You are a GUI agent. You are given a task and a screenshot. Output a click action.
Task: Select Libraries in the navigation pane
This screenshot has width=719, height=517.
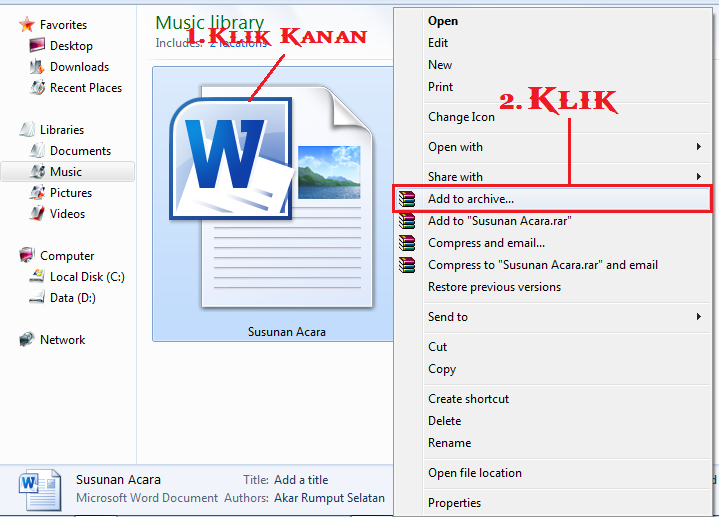click(x=62, y=130)
